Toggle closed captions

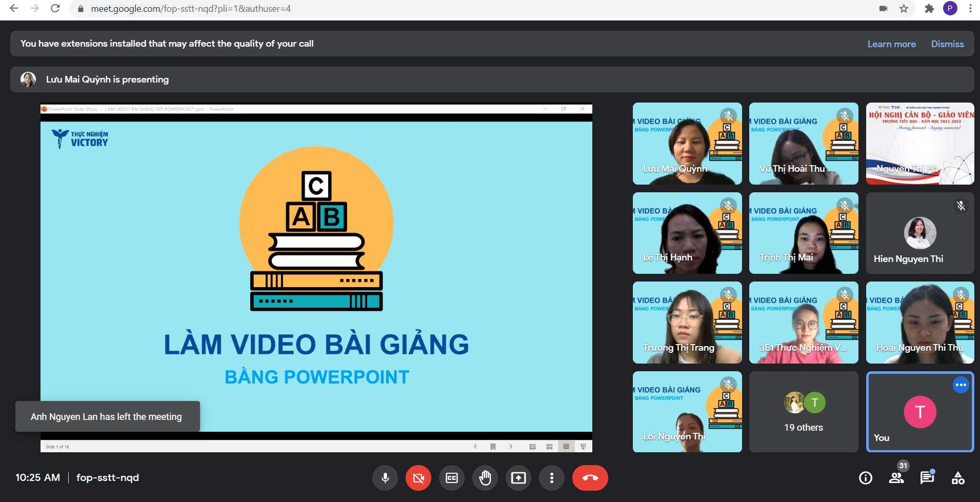click(x=452, y=478)
